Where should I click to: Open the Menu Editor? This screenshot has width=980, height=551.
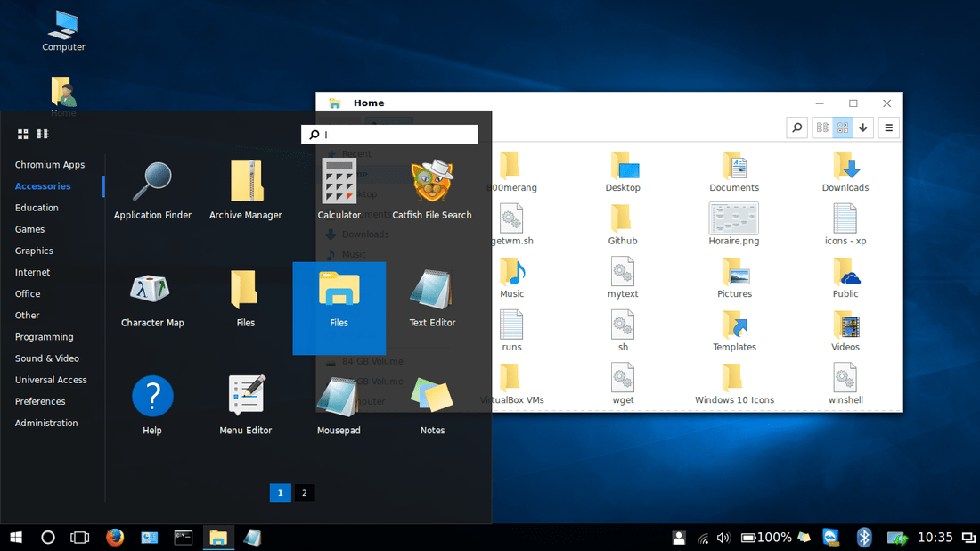click(x=245, y=401)
